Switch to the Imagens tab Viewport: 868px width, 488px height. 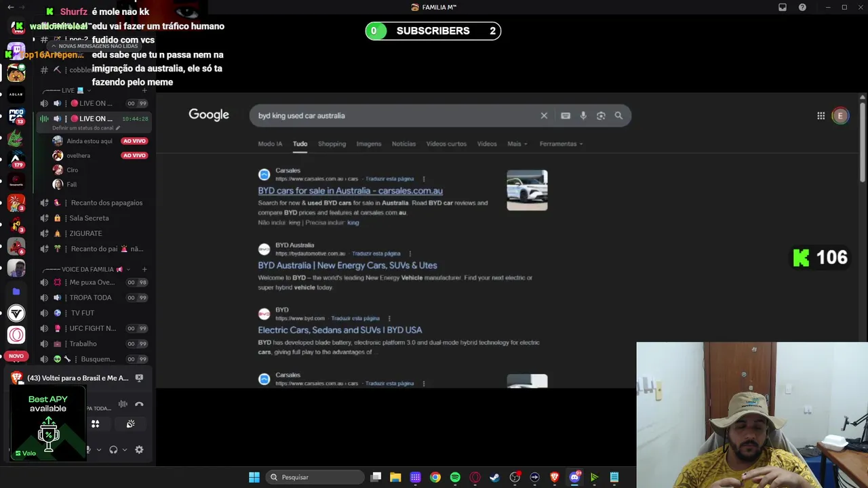click(x=369, y=144)
